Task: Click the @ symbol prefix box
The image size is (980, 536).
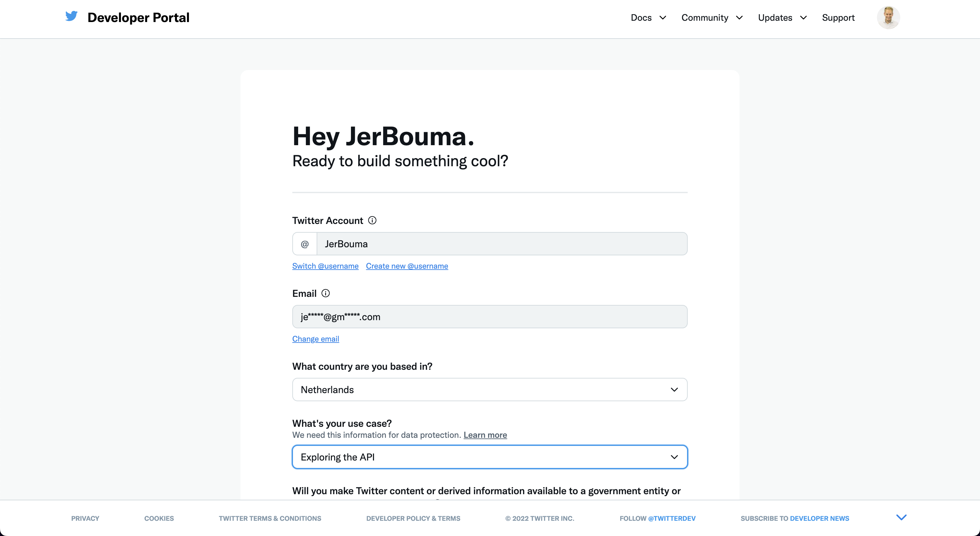Action: [305, 244]
